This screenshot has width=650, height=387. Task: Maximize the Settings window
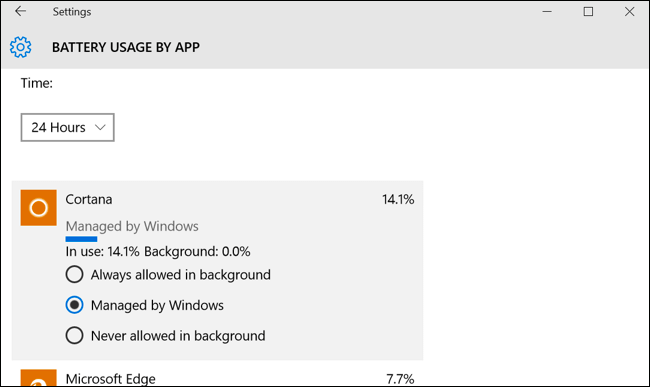tap(588, 11)
